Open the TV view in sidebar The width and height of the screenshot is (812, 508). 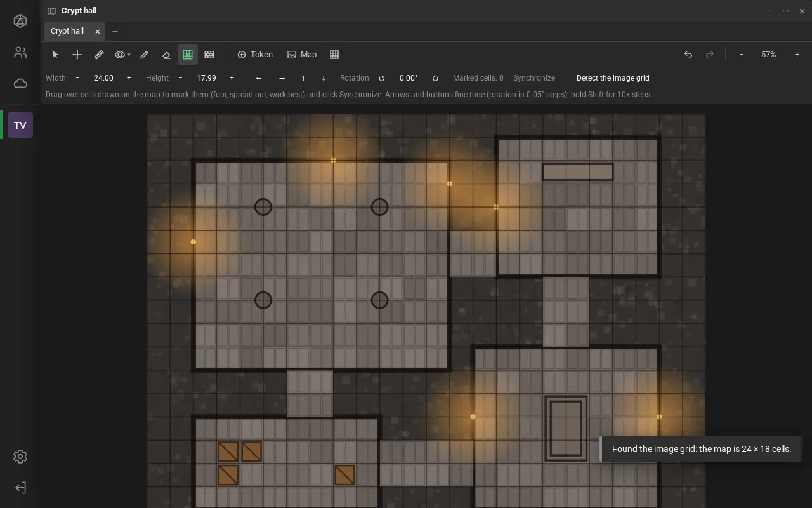20,125
